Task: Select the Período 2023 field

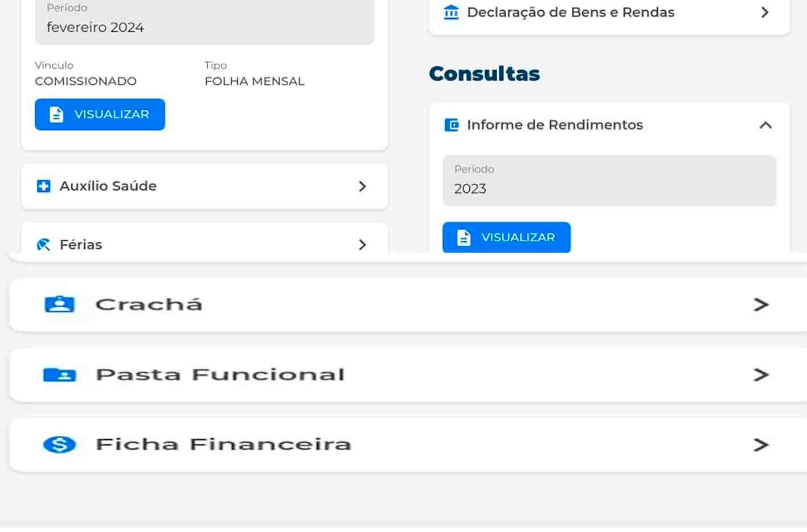Action: click(x=609, y=180)
